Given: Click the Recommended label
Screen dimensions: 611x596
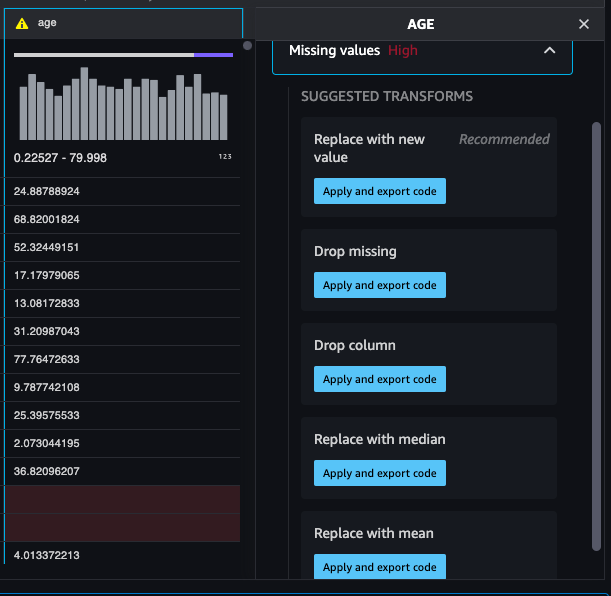Looking at the screenshot, I should 504,139.
